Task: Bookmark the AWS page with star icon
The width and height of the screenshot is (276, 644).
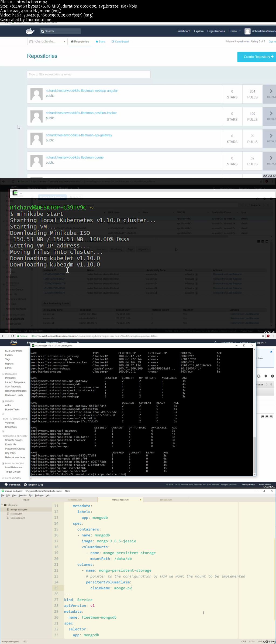Action: point(263,336)
